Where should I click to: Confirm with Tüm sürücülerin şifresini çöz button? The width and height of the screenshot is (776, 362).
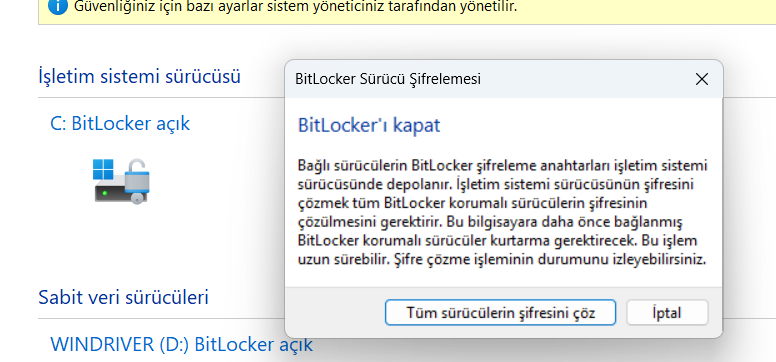click(500, 312)
